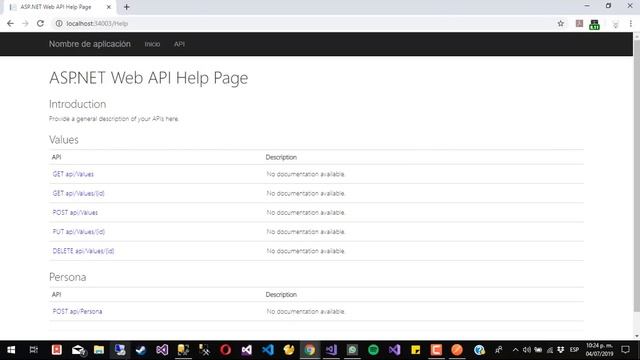Open the GET api/Values/{id} link
The image size is (640, 360).
(78, 193)
